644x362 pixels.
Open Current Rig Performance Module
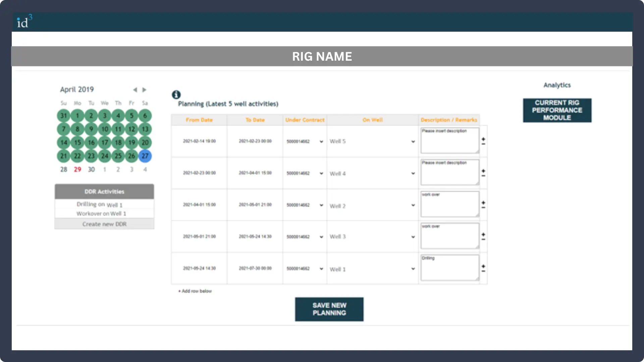(557, 110)
